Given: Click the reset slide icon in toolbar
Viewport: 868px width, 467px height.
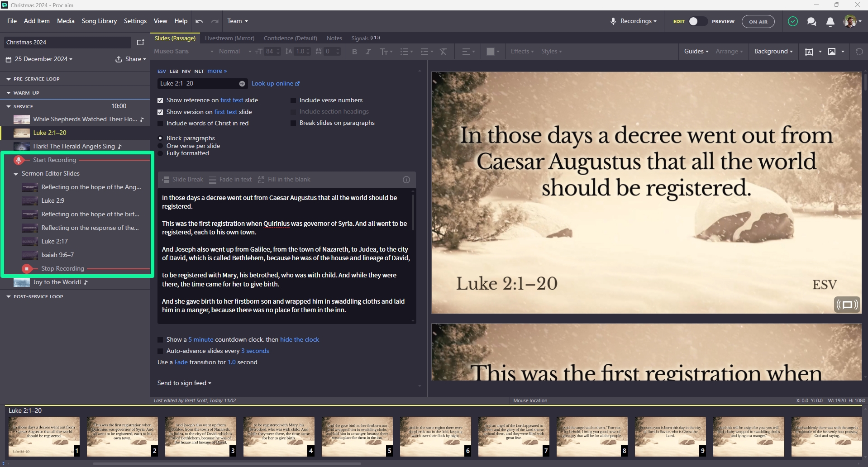Looking at the screenshot, I should coord(859,52).
